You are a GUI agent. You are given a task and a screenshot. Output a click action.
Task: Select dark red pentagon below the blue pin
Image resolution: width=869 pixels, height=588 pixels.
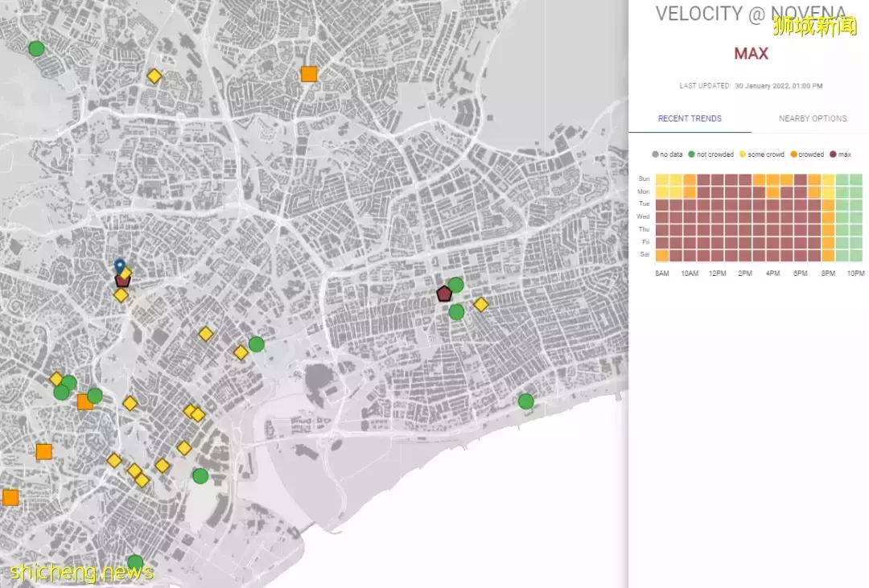(122, 281)
